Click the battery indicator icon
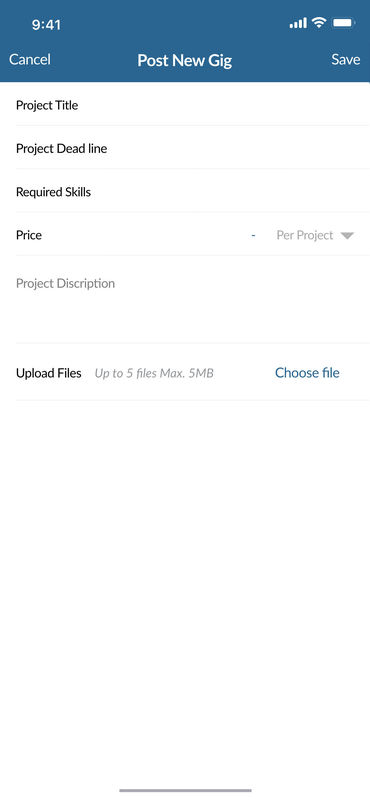370x801 pixels. 343,23
